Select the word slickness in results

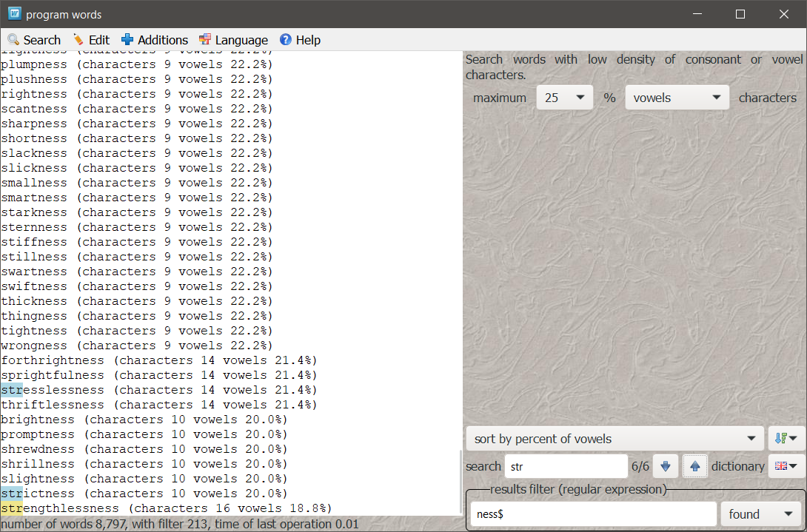pos(34,168)
